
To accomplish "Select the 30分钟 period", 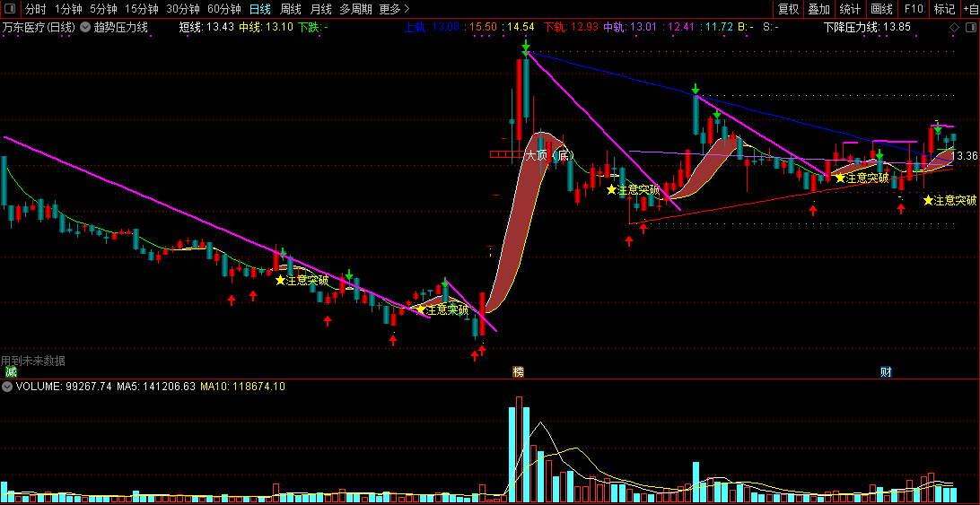I will coord(182,9).
